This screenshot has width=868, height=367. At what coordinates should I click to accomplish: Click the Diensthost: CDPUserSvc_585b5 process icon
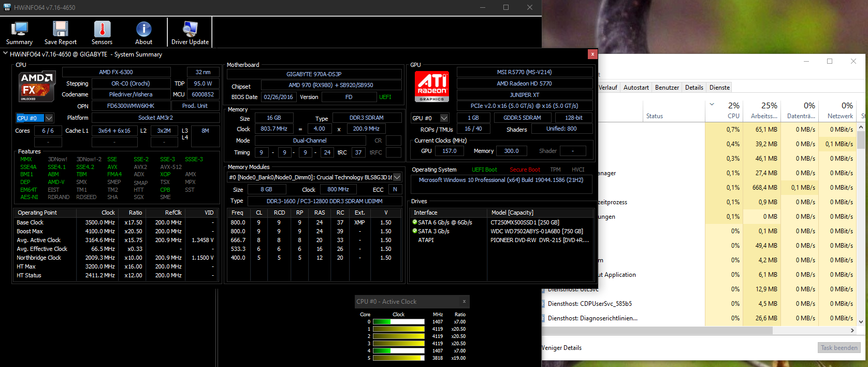tap(543, 304)
